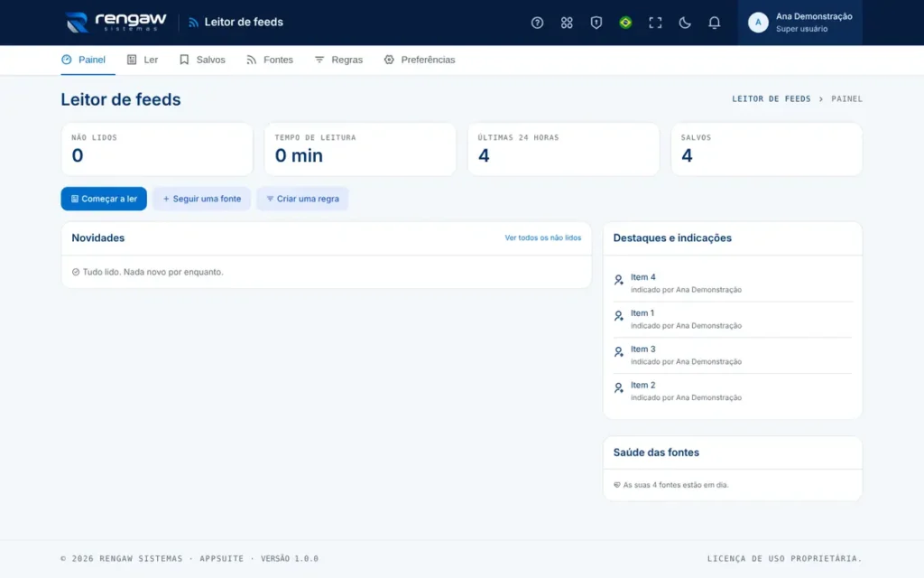Viewport: 924px width, 578px height.
Task: Open the Brazil flag language selector
Action: point(625,23)
